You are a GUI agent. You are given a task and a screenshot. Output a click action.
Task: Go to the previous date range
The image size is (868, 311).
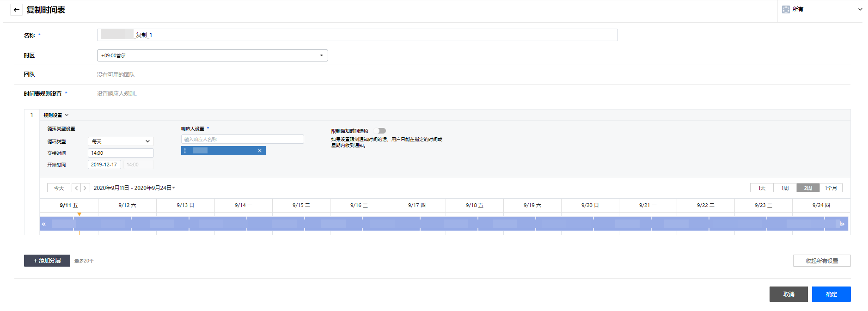point(76,188)
